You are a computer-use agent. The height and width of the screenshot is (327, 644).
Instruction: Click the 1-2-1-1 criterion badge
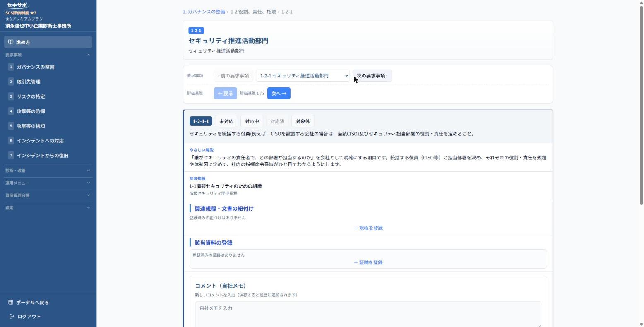click(x=201, y=121)
